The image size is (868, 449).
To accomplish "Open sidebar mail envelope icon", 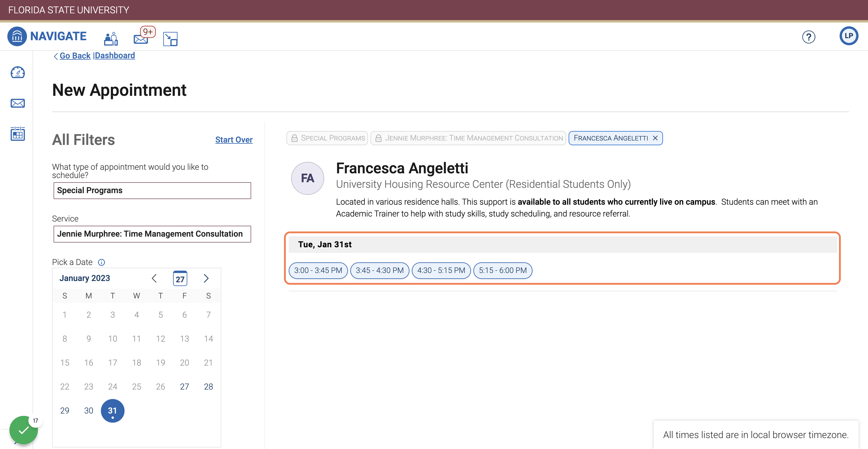I will [x=17, y=103].
